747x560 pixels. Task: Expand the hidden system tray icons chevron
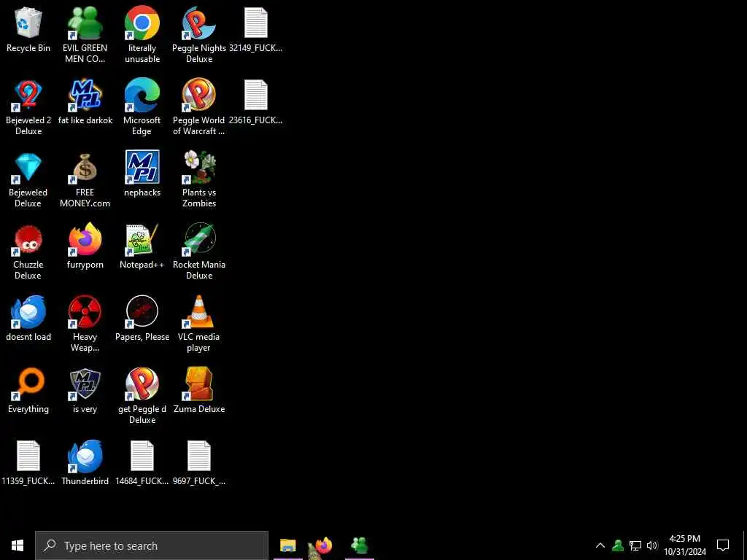tap(600, 545)
